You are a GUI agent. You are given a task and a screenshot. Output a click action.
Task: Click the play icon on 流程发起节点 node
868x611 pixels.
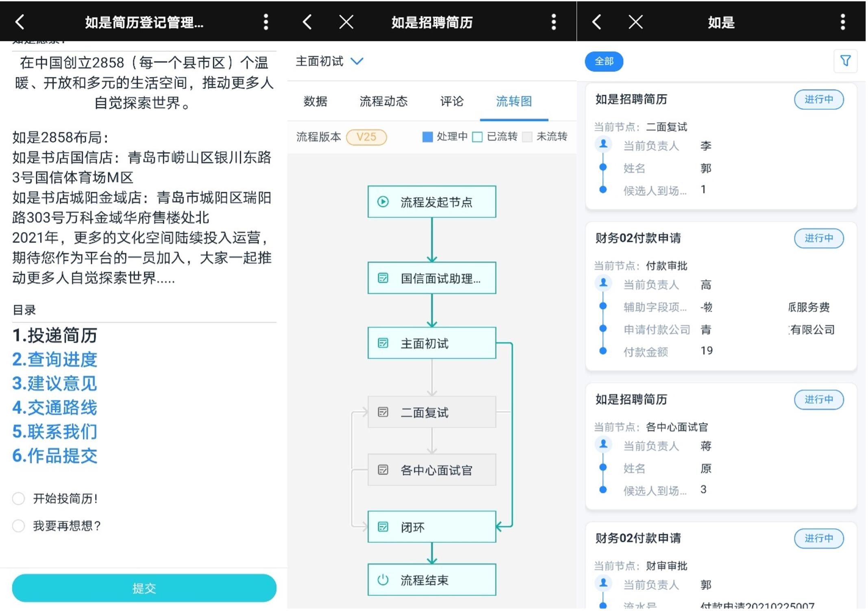[383, 202]
